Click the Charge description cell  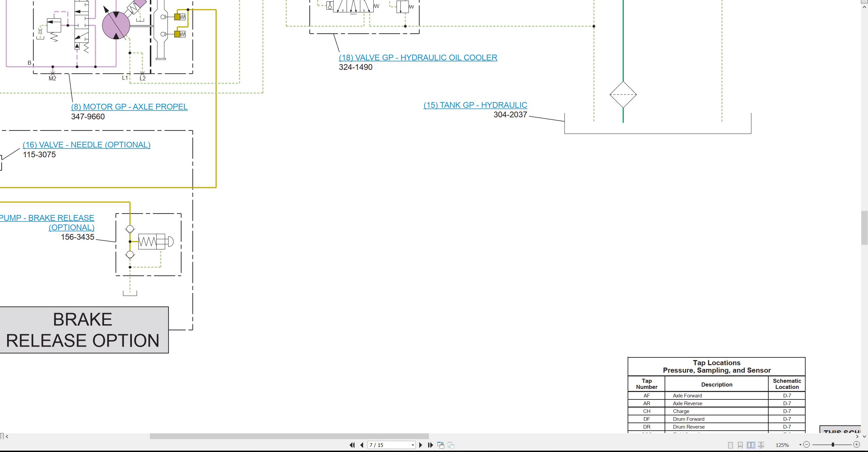click(716, 411)
